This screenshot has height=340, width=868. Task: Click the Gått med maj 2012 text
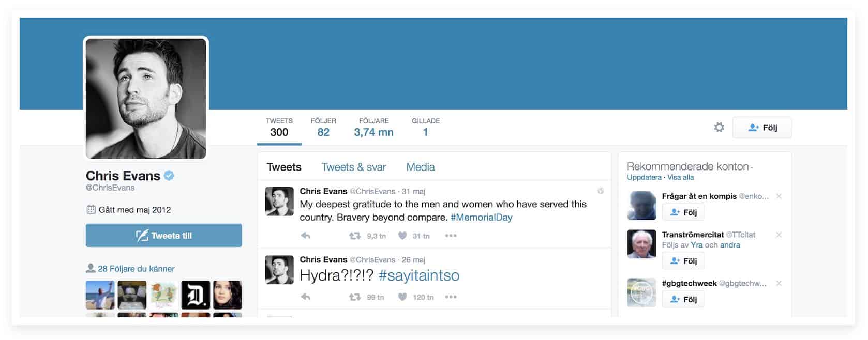(x=134, y=210)
